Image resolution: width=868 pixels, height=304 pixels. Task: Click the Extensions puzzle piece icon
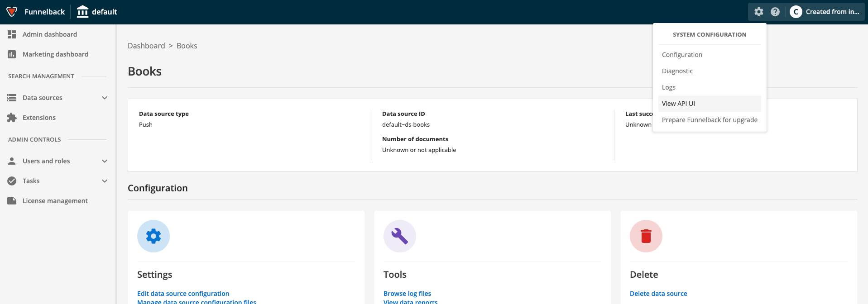(12, 118)
